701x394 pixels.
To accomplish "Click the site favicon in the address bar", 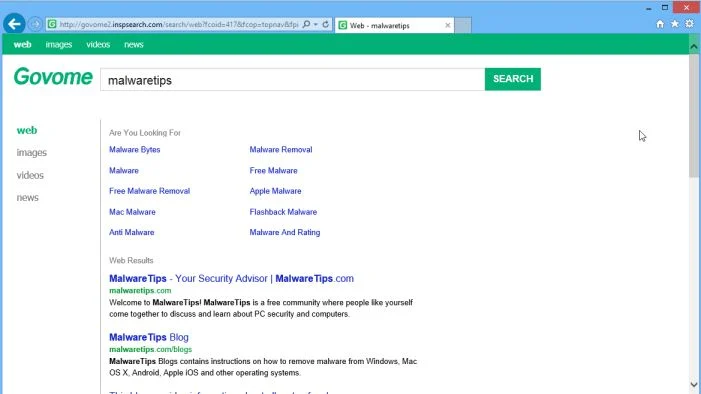I will click(52, 24).
